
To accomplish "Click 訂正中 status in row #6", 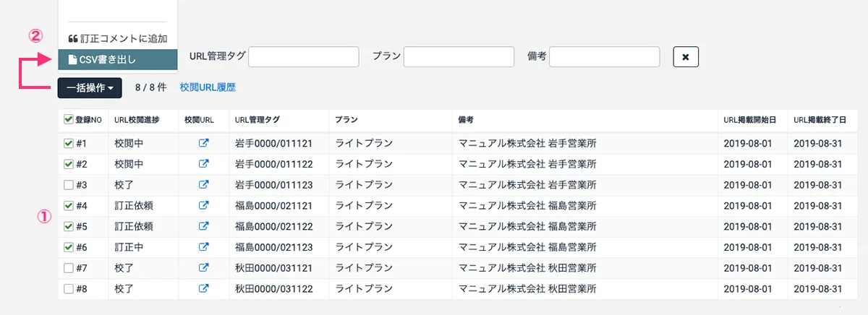I will [x=129, y=247].
